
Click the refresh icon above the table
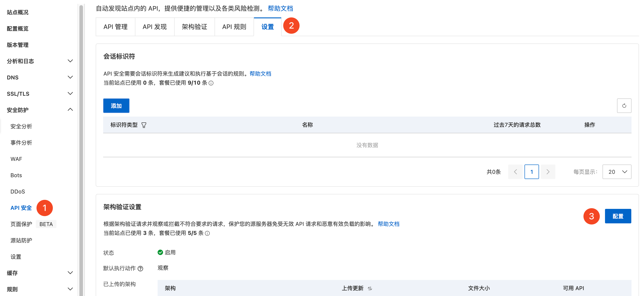click(624, 106)
